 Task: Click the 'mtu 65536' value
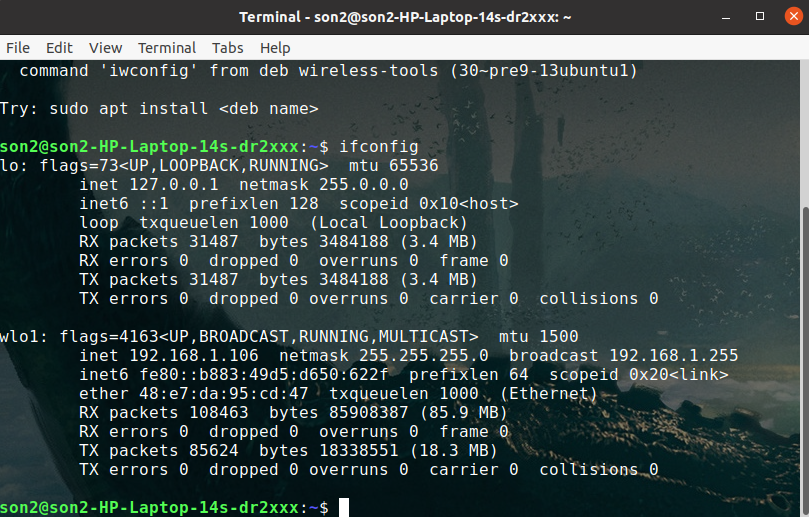pyautogui.click(x=394, y=166)
